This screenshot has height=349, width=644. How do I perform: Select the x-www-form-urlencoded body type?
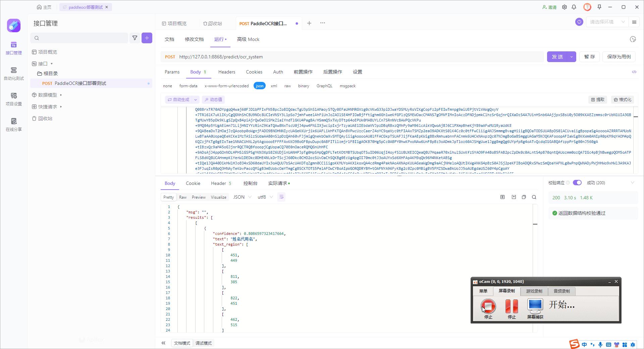227,86
